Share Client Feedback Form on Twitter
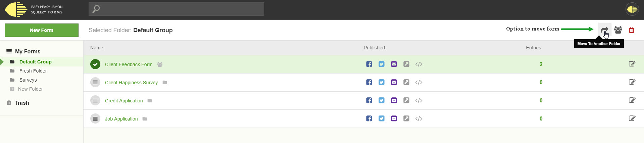This screenshot has width=644, height=143. [x=381, y=64]
